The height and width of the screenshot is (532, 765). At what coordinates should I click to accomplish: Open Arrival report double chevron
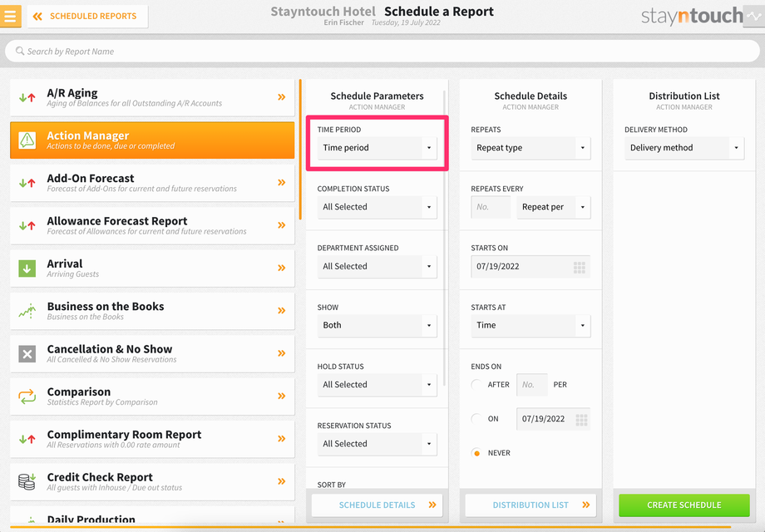[x=282, y=268]
